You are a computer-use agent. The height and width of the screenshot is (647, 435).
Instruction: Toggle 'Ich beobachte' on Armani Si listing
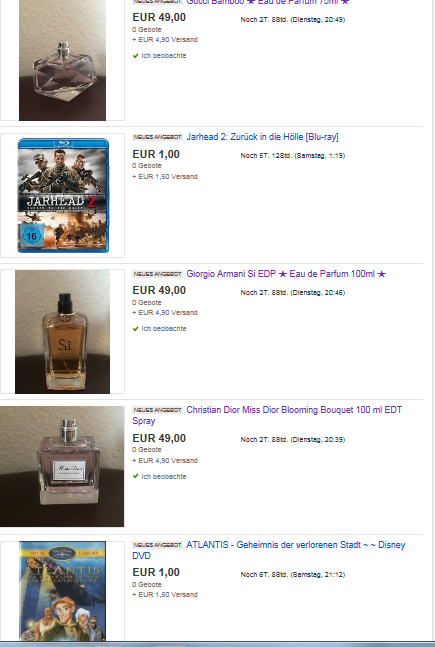[164, 329]
